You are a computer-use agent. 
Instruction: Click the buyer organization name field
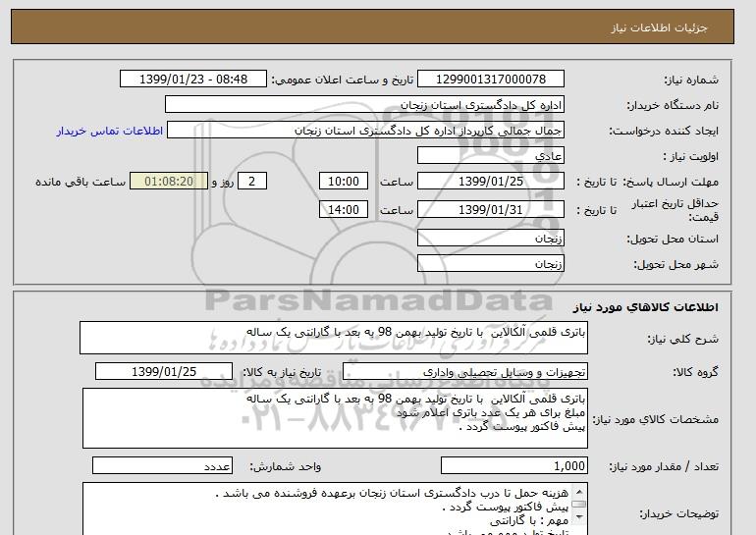click(x=364, y=105)
